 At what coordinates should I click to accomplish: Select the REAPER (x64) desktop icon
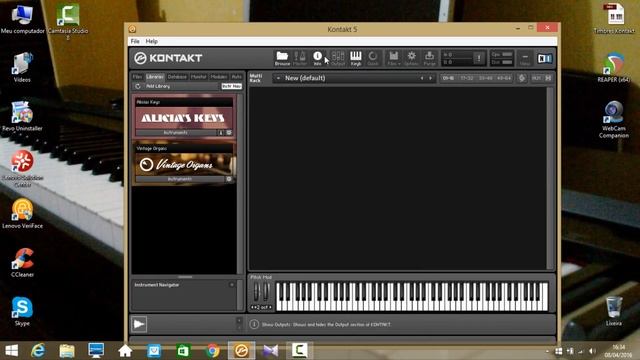(x=614, y=67)
